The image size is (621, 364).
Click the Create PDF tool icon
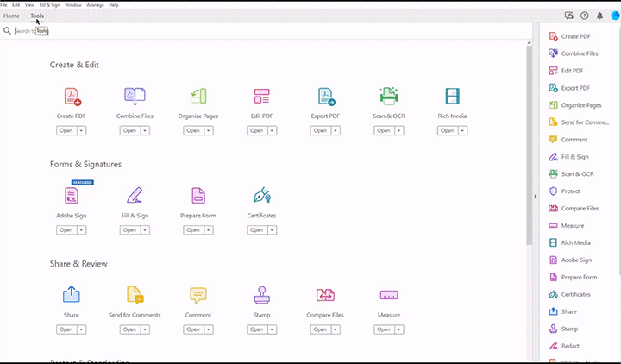pos(72,97)
